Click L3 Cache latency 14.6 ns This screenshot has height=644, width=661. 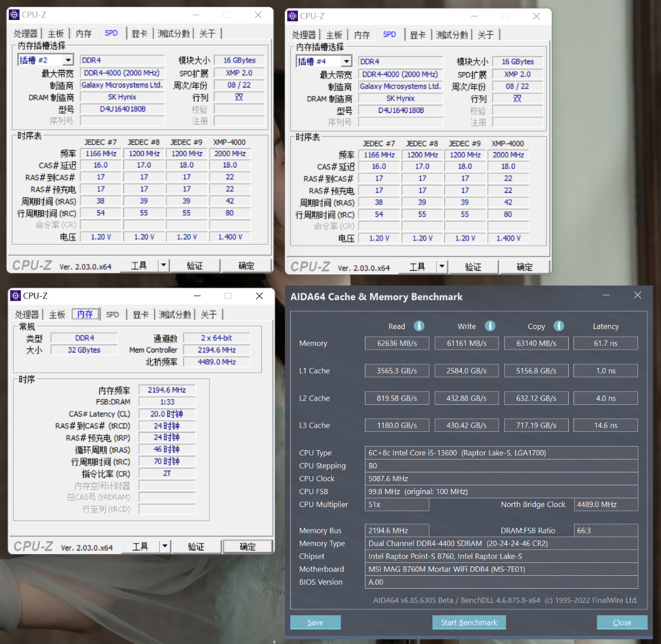(x=606, y=425)
